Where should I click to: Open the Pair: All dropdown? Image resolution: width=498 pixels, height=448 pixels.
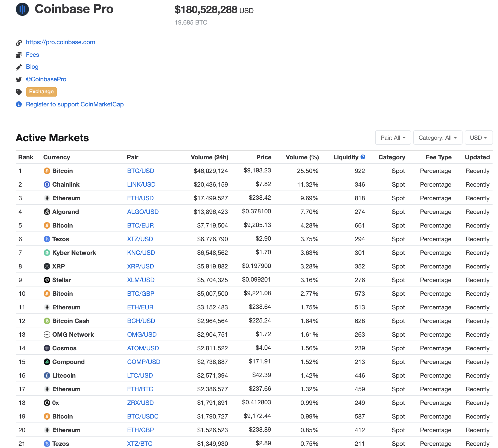393,138
